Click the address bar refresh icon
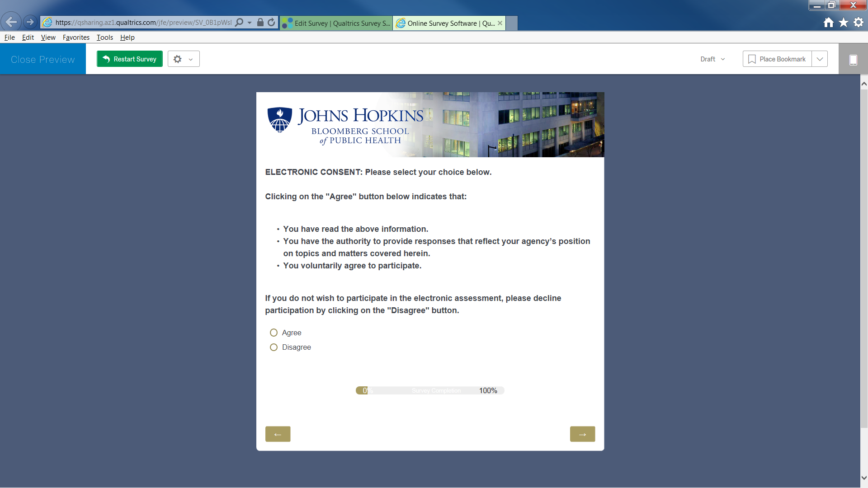Image resolution: width=868 pixels, height=488 pixels. (x=271, y=22)
